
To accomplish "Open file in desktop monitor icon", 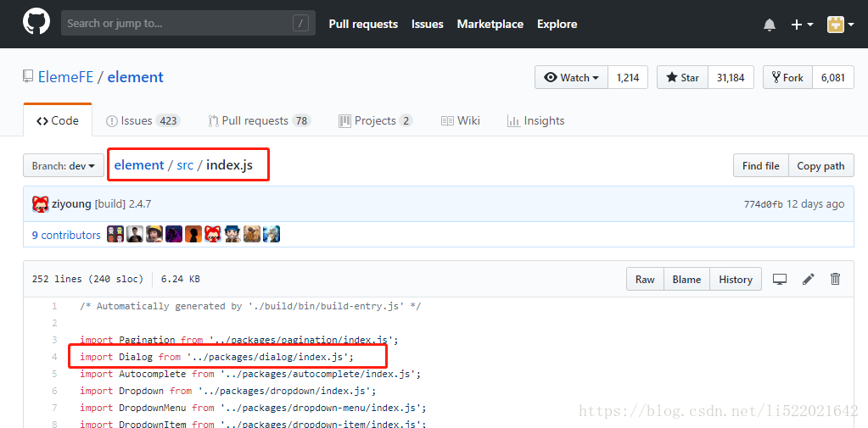I will [x=780, y=279].
